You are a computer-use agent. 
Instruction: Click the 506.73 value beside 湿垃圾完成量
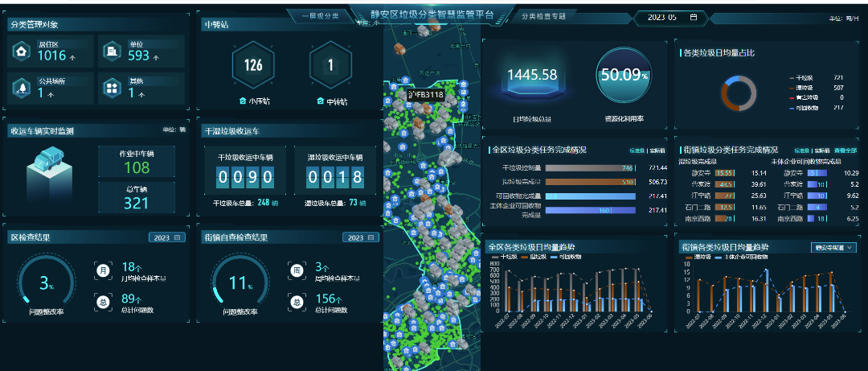point(657,182)
